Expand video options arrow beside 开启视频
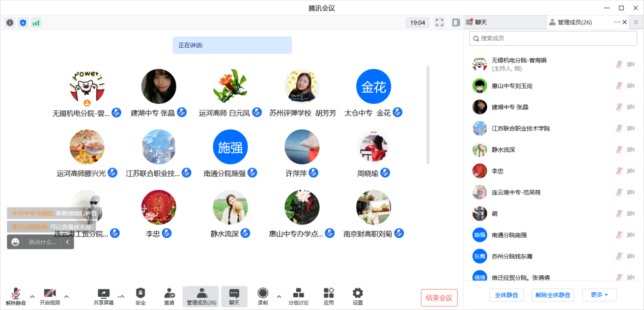Viewport: 644px width, 310px height. (x=66, y=296)
